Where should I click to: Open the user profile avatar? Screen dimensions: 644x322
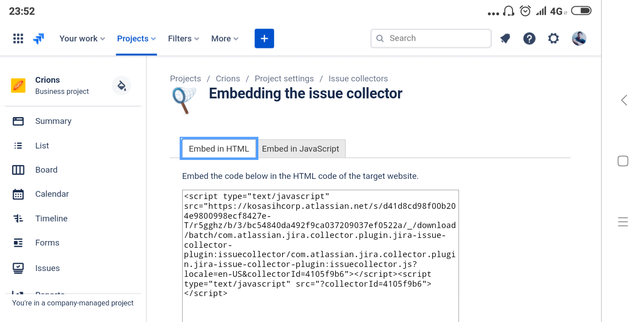[579, 38]
